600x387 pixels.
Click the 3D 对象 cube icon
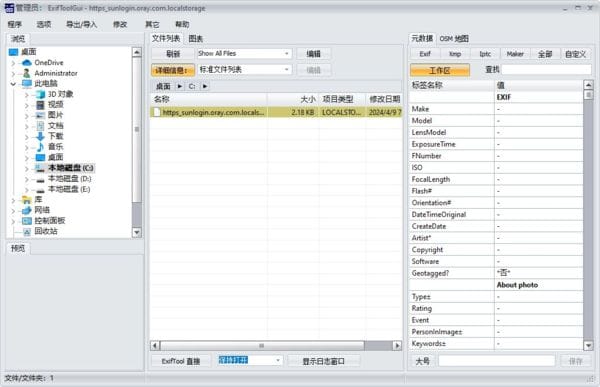(40, 94)
